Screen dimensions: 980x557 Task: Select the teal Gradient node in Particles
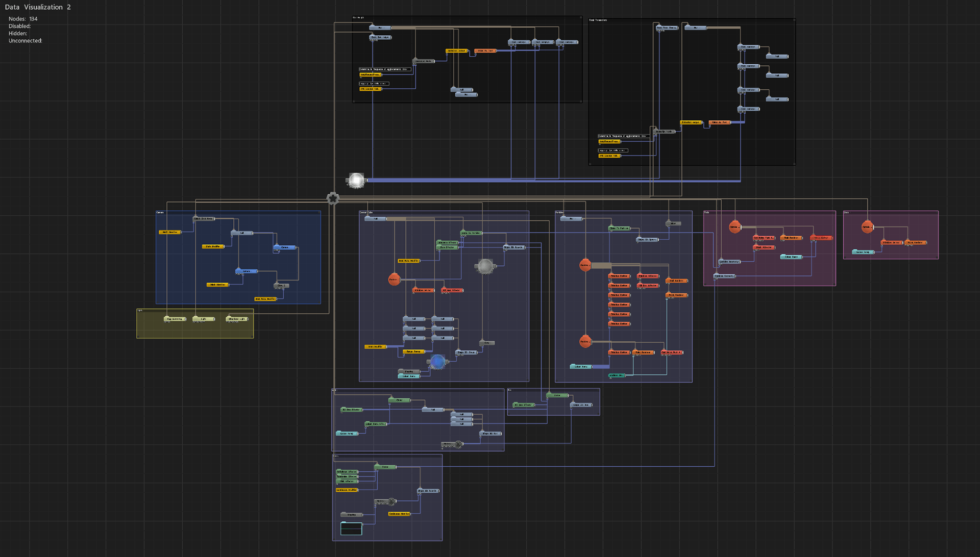click(617, 375)
